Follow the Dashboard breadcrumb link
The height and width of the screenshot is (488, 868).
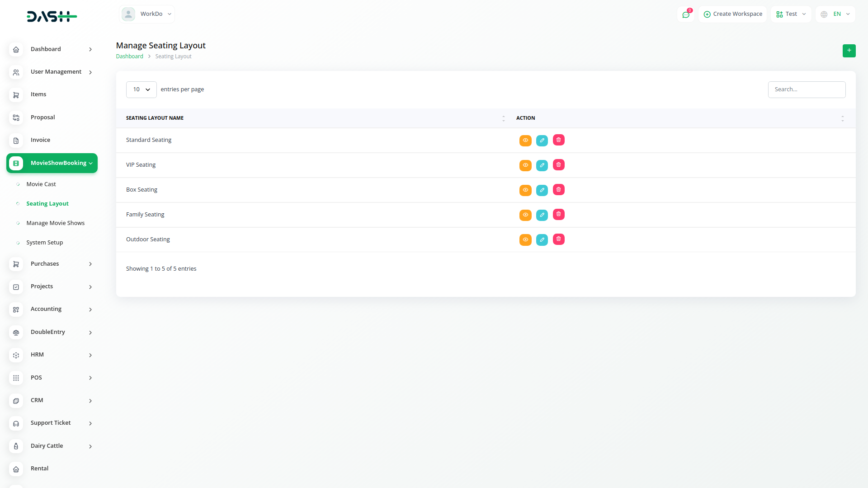[x=129, y=56]
